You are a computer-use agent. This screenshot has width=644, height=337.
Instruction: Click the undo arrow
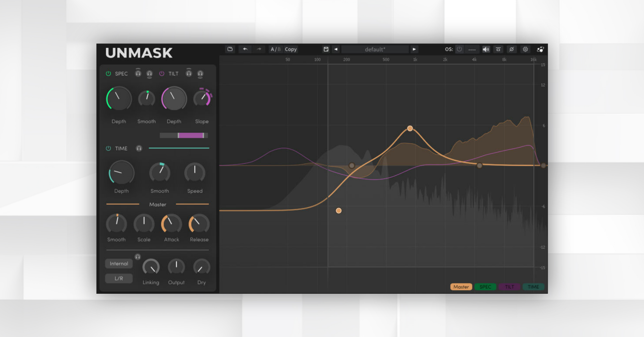pyautogui.click(x=245, y=49)
